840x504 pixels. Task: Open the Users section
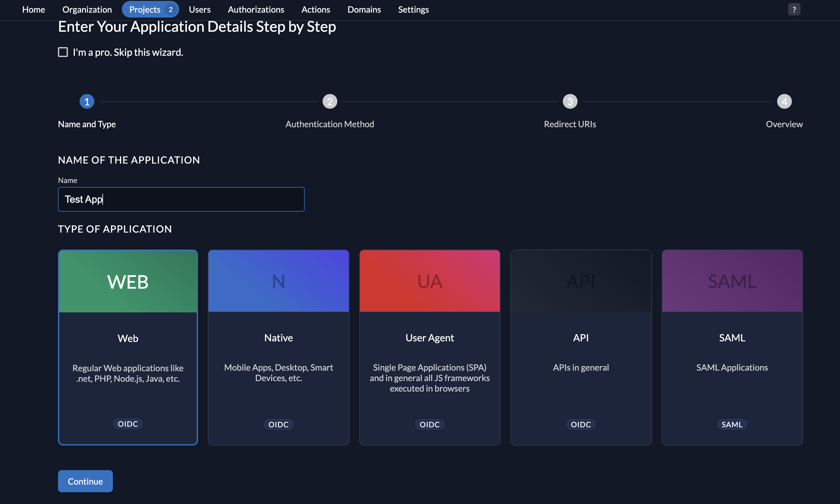[x=200, y=9]
